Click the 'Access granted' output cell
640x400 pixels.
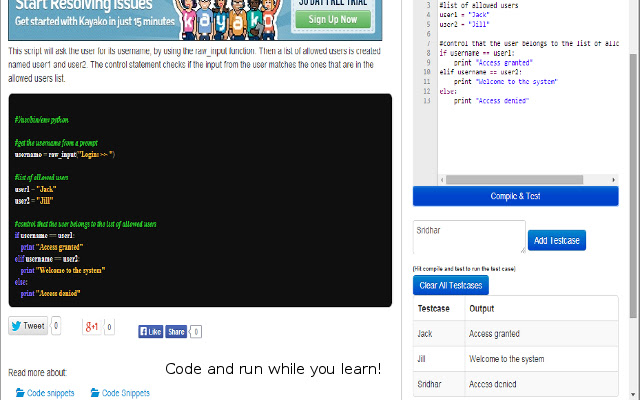(x=541, y=334)
